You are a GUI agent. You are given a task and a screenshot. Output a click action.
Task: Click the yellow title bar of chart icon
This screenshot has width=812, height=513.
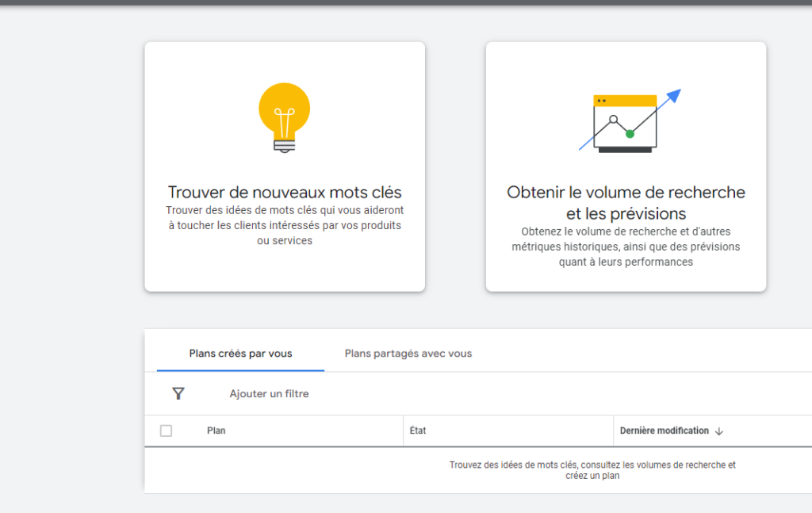tap(626, 101)
